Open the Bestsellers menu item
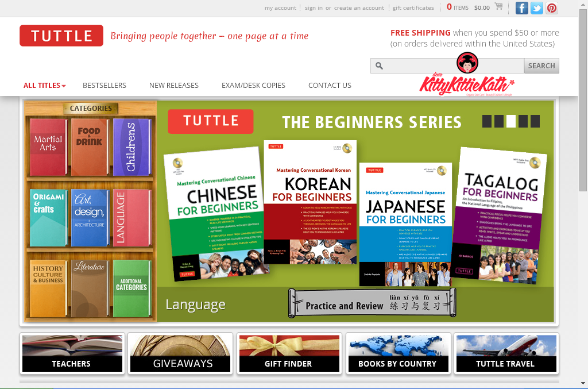 (105, 86)
